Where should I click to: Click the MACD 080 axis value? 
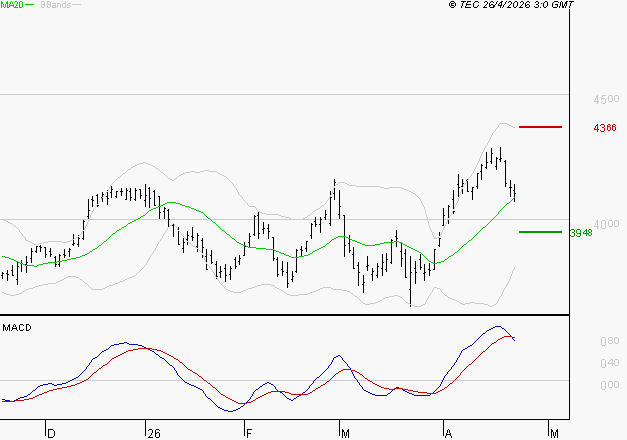click(610, 341)
